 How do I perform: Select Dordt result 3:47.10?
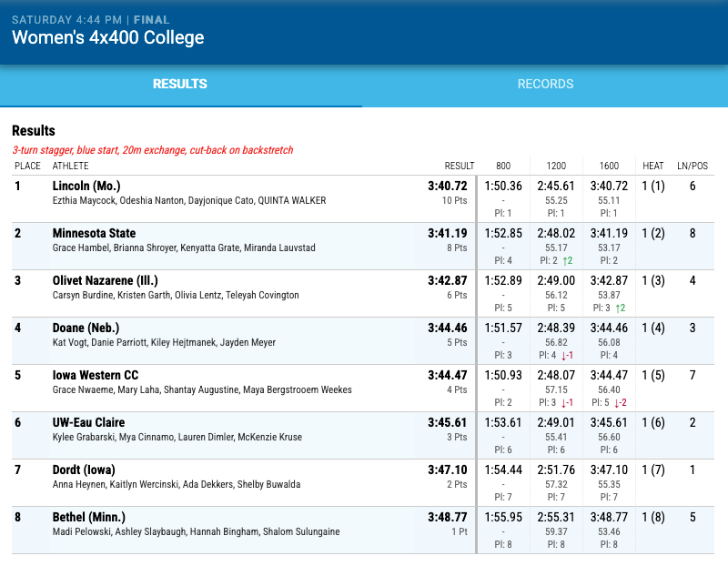coord(447,470)
